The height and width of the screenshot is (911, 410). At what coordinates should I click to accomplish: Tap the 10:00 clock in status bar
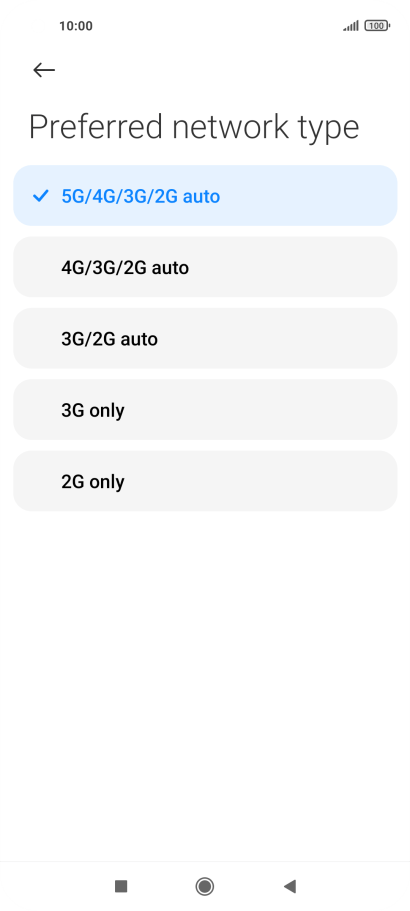pos(75,26)
